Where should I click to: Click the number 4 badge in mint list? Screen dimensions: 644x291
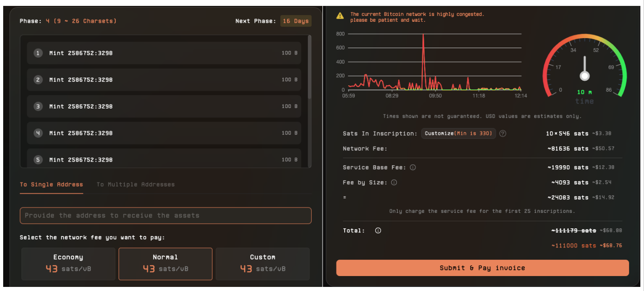click(x=38, y=133)
